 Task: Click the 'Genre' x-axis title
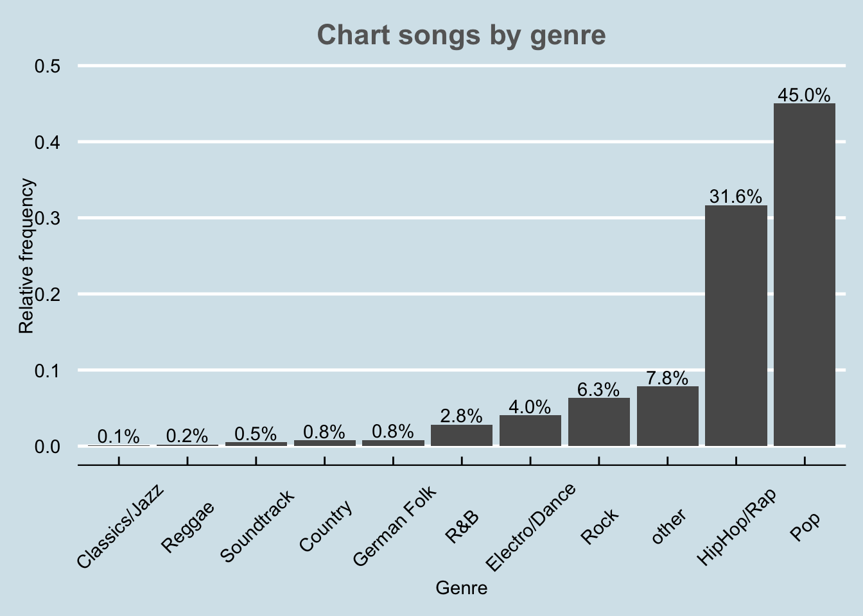(x=461, y=588)
